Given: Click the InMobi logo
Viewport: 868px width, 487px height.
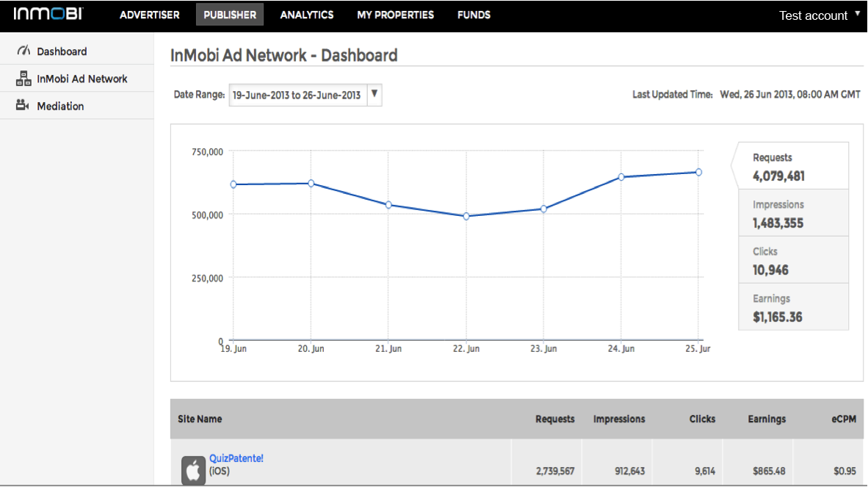Looking at the screenshot, I should tap(48, 13).
